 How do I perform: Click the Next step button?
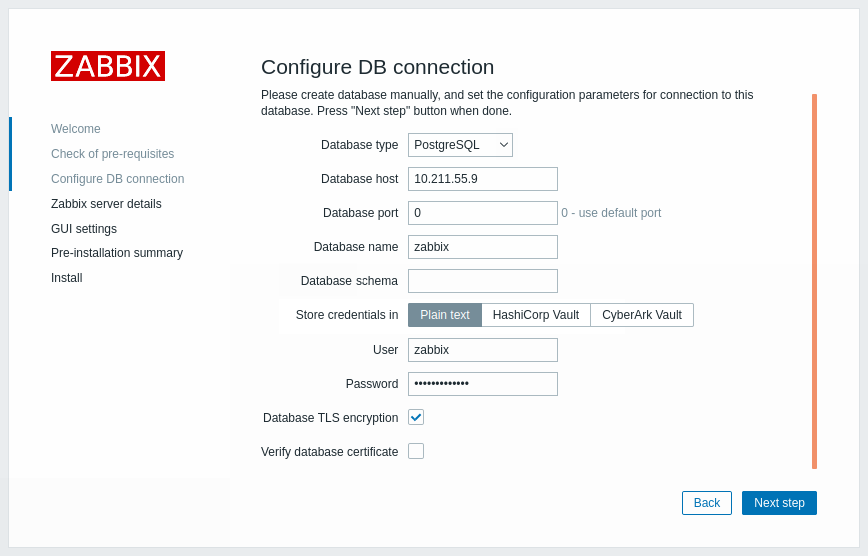tap(779, 503)
